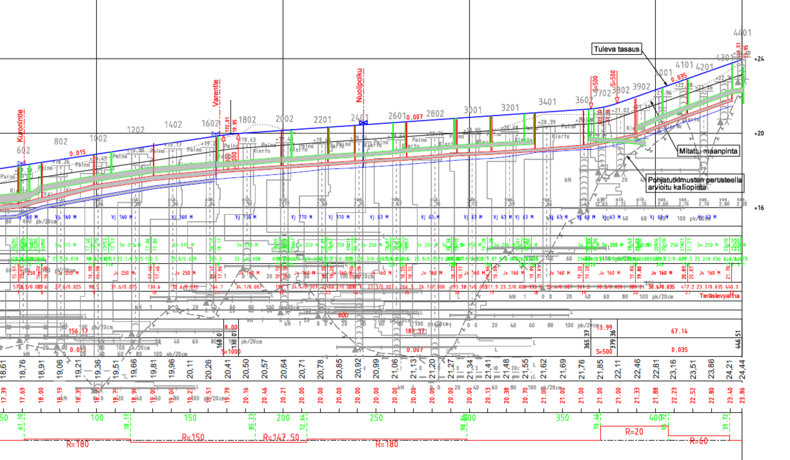The height and width of the screenshot is (460, 790).
Task: Click the red 0.015 gradient label
Action: point(78,151)
